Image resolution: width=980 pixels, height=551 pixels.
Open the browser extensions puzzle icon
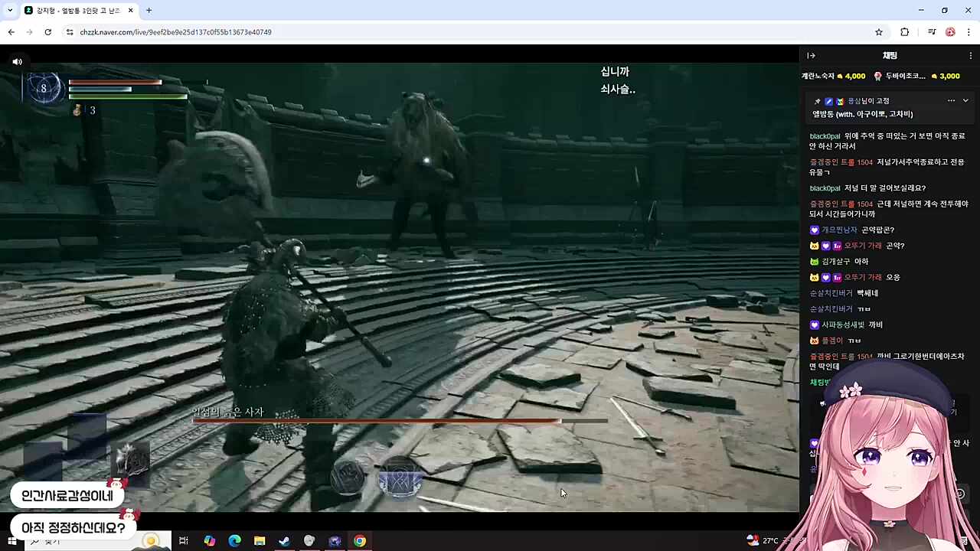pos(905,32)
